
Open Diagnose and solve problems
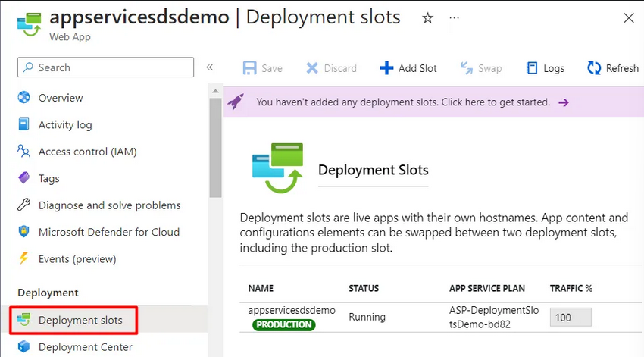(x=110, y=205)
